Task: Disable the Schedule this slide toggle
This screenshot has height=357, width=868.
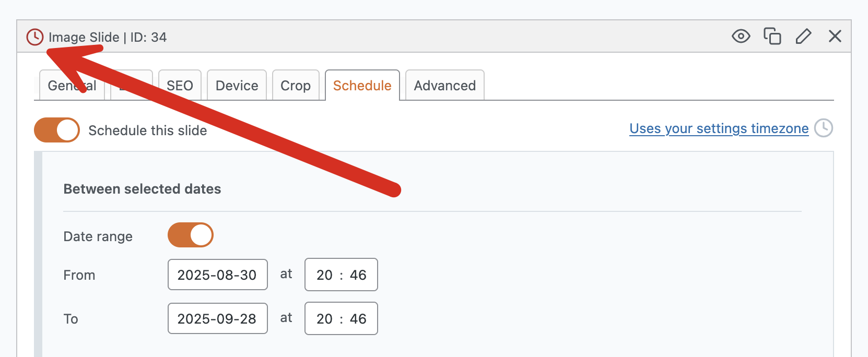Action: pos(57,130)
